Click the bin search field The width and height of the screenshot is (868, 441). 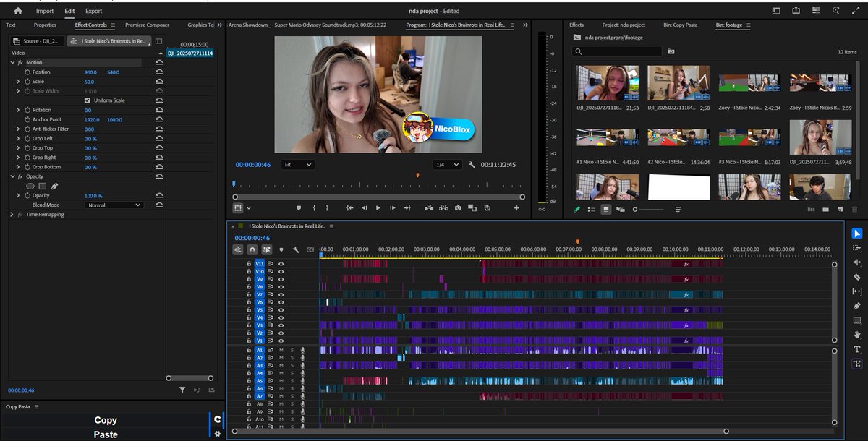(617, 51)
